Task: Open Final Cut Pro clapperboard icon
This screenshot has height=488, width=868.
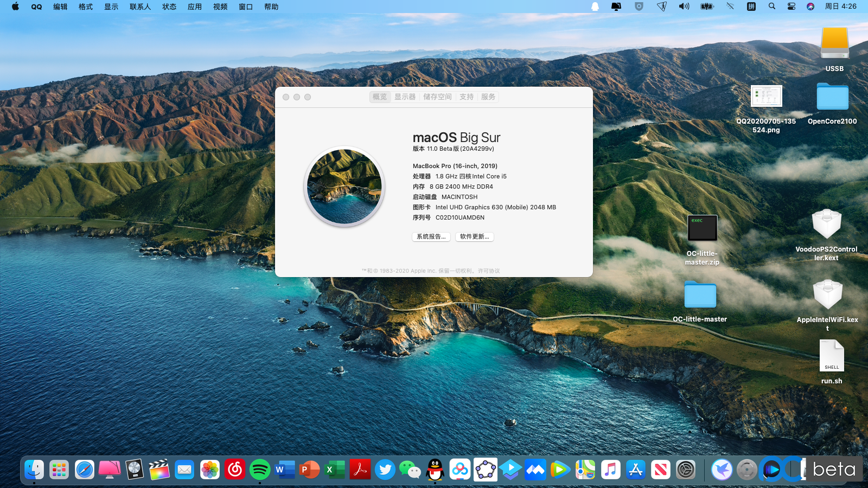Action: tap(159, 470)
